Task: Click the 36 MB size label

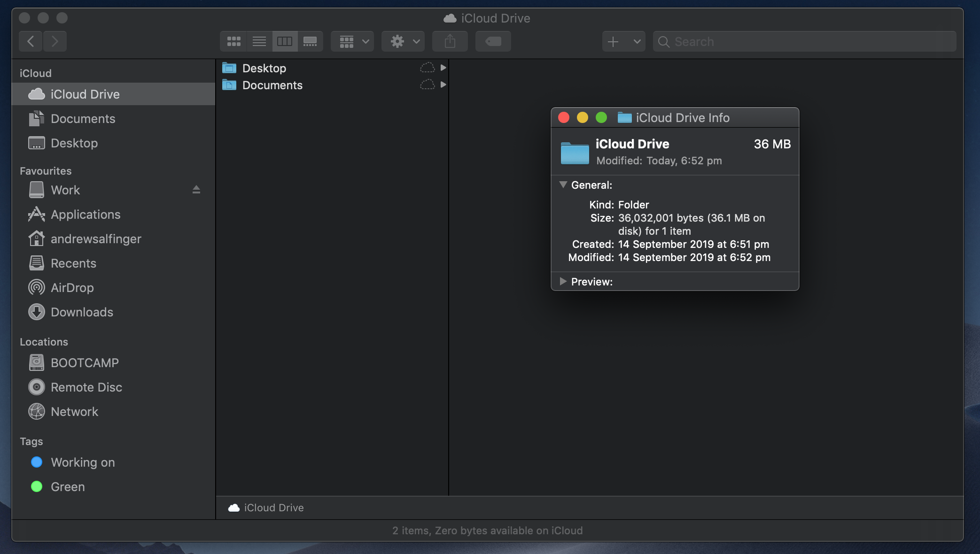Action: click(772, 144)
